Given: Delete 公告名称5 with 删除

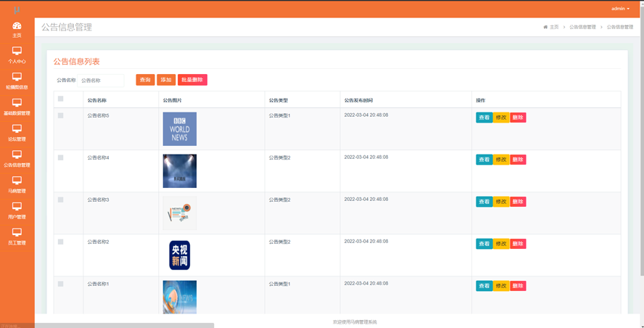Looking at the screenshot, I should coord(518,118).
